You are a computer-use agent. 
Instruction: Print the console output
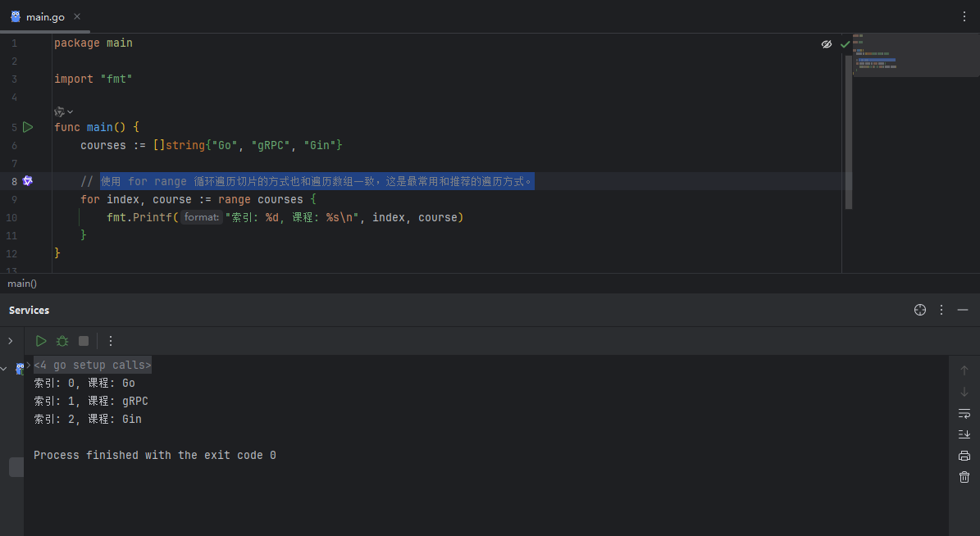[x=964, y=456]
